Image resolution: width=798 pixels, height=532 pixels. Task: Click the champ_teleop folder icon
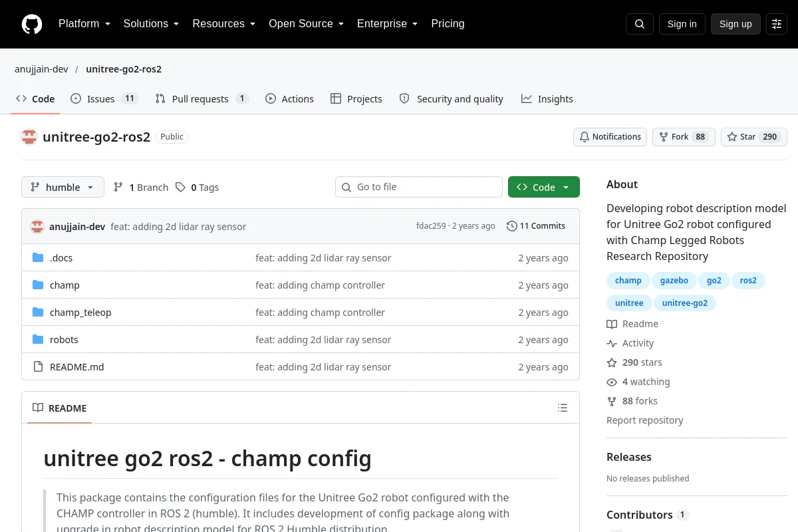38,313
